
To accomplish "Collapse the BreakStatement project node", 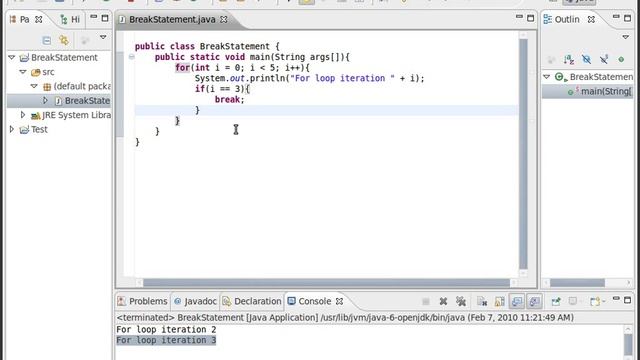I will 12,58.
